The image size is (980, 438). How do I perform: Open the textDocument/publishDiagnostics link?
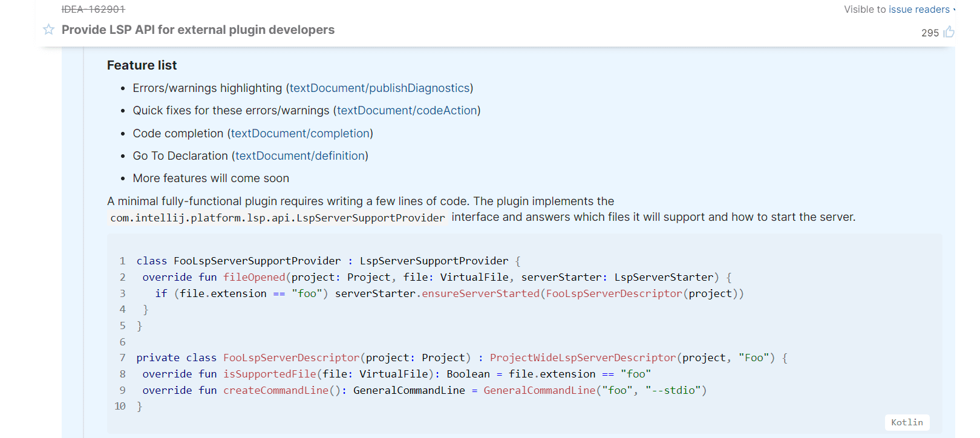click(x=379, y=88)
